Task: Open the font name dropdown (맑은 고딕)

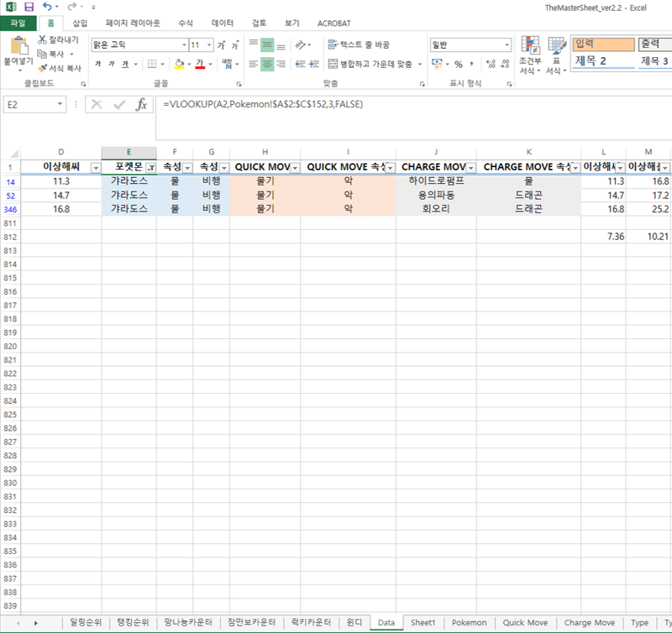Action: [184, 45]
